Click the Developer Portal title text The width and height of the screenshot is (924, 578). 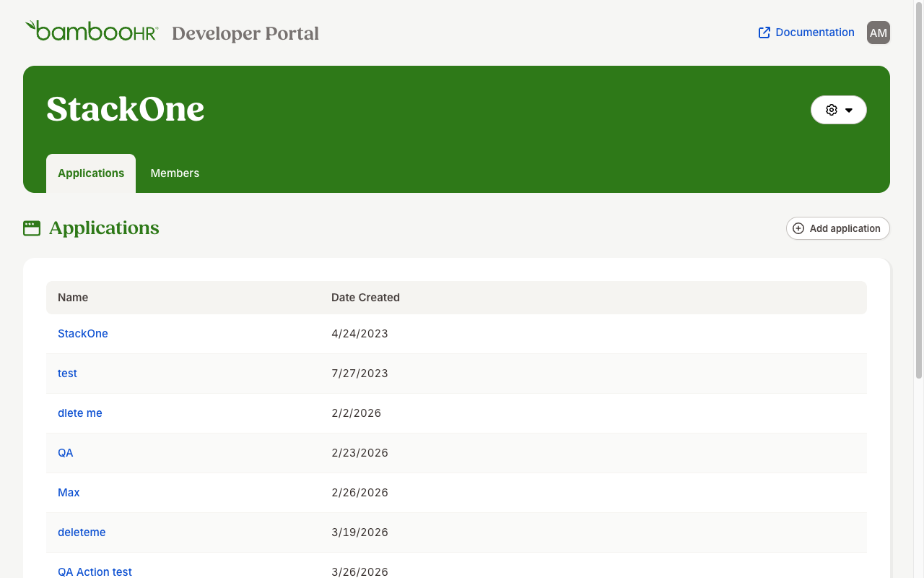[245, 33]
